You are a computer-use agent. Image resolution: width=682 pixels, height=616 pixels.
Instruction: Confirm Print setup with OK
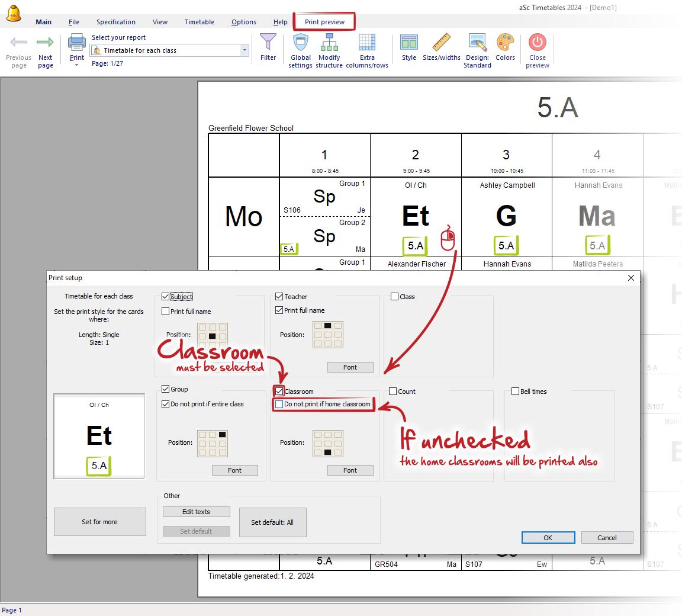point(548,538)
